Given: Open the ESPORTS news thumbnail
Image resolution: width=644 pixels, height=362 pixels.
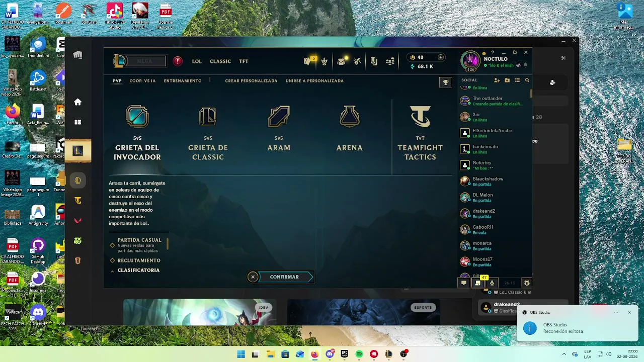Looking at the screenshot, I should click(x=363, y=312).
